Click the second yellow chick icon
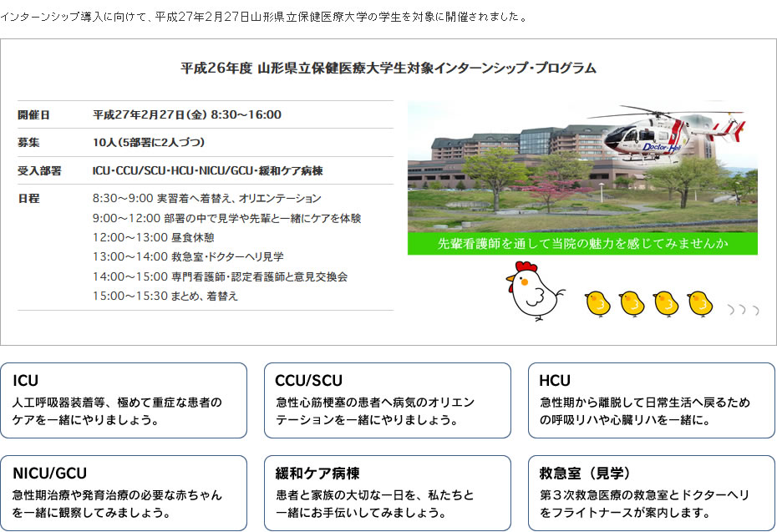The height and width of the screenshot is (532, 777). point(632,301)
